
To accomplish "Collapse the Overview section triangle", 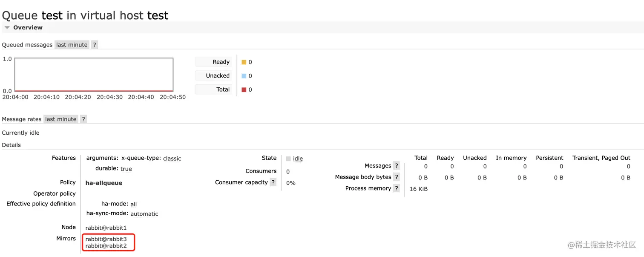I will click(x=7, y=28).
